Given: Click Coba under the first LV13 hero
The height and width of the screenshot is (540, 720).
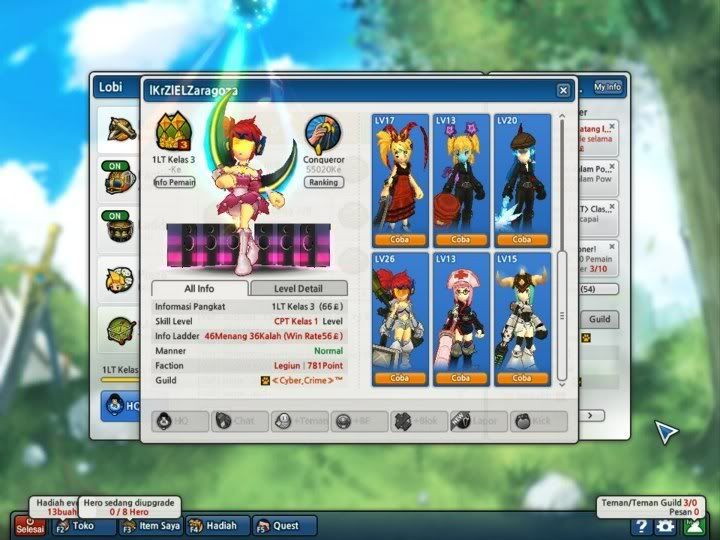Looking at the screenshot, I should (461, 240).
